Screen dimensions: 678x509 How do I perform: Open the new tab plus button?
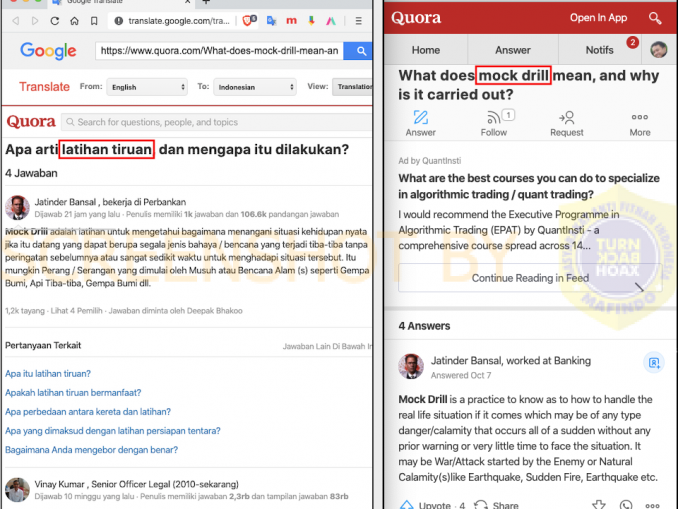coord(206,2)
